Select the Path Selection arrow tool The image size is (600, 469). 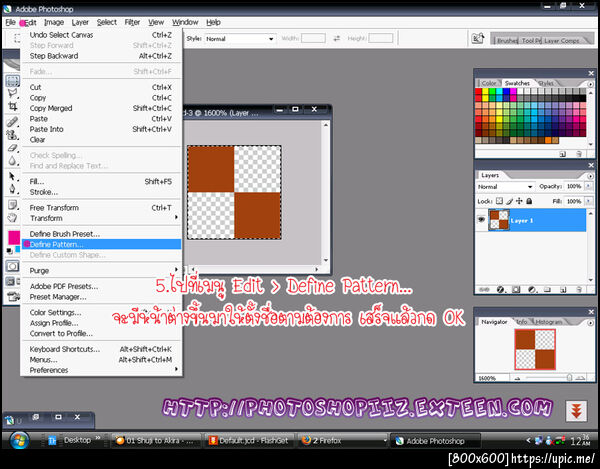coord(12,176)
